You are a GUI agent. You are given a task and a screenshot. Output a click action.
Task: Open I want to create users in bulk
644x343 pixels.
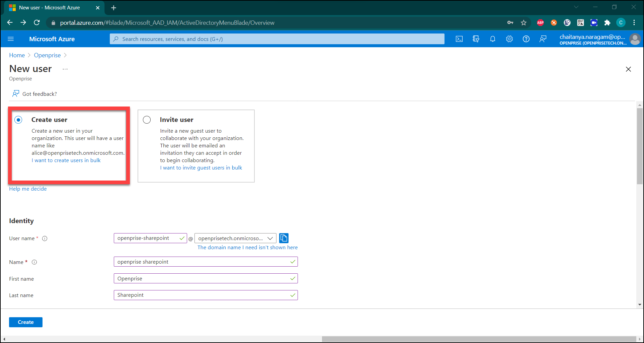66,160
